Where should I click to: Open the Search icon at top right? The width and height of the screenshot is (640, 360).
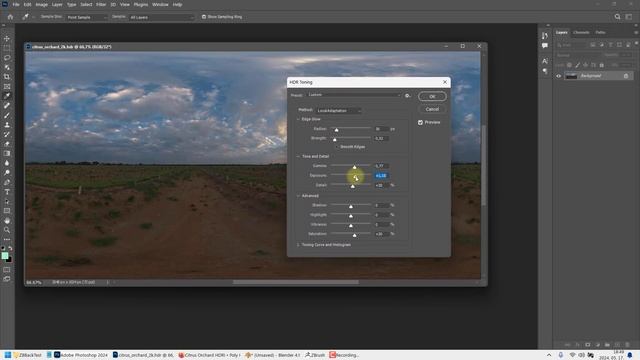click(617, 17)
